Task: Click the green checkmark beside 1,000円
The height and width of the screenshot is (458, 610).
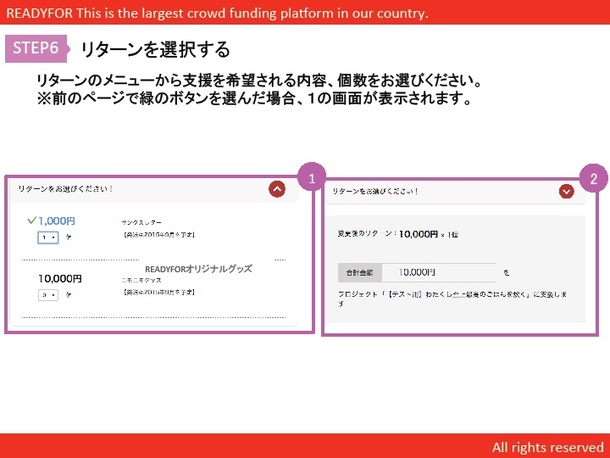Action: click(x=31, y=220)
